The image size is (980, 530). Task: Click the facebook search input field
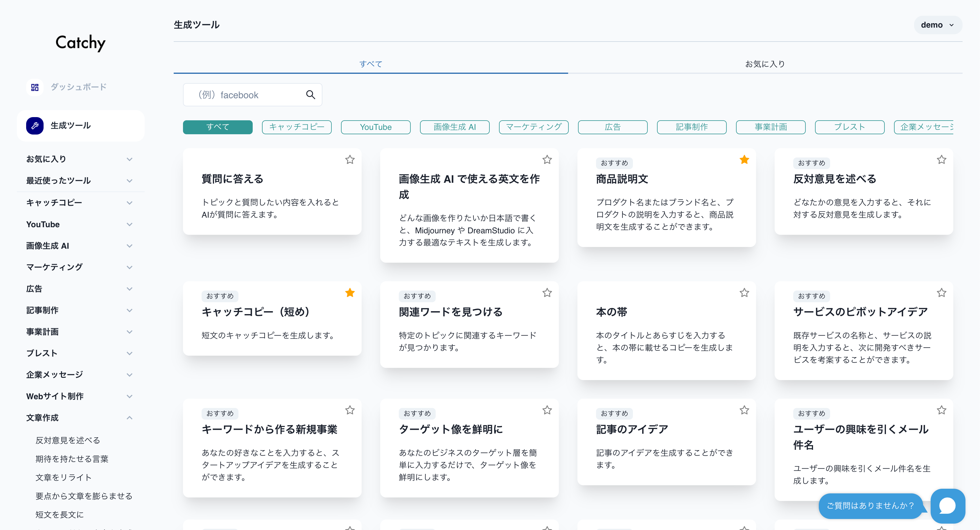(x=243, y=95)
